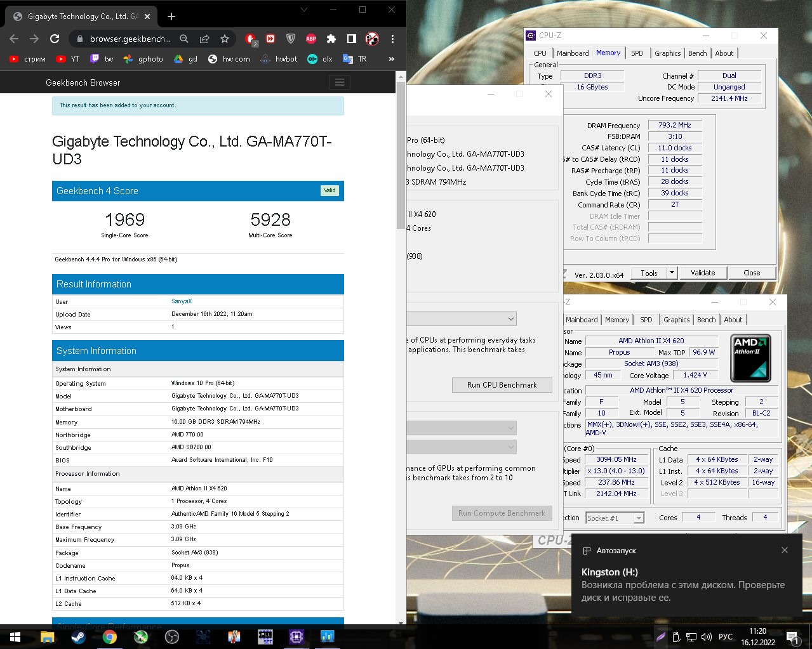Click Validate in upper CPU-Z window

[703, 273]
